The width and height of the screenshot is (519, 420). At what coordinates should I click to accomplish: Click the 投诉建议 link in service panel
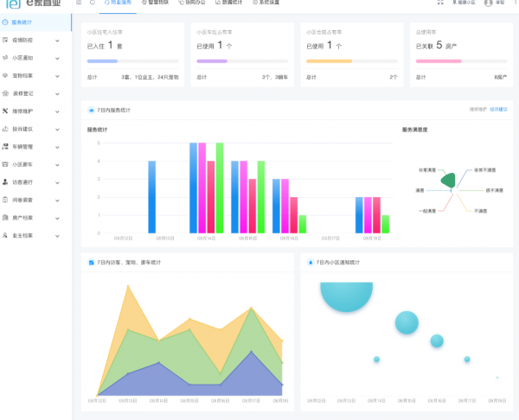[499, 110]
